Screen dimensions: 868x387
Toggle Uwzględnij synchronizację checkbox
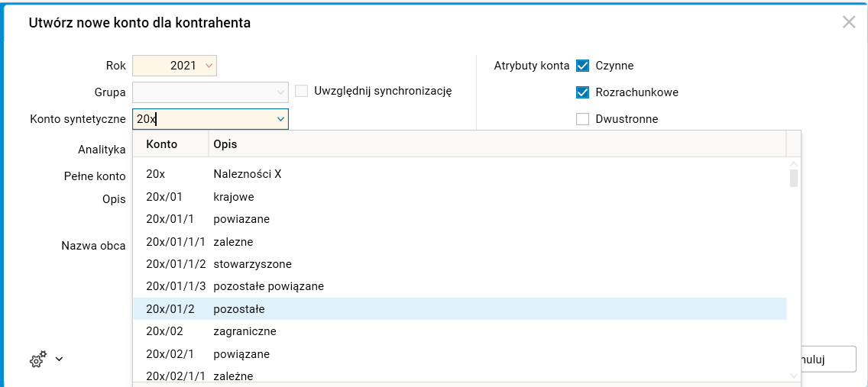[x=302, y=91]
